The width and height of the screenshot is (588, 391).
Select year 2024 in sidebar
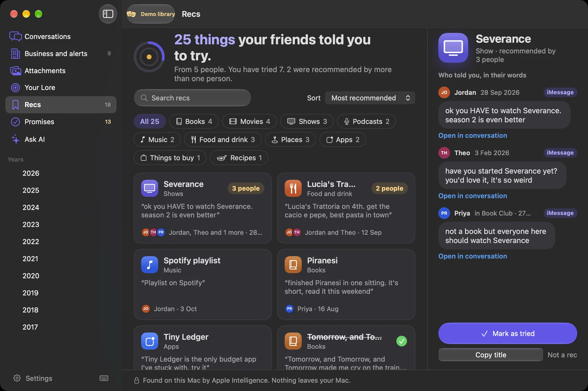pyautogui.click(x=31, y=207)
